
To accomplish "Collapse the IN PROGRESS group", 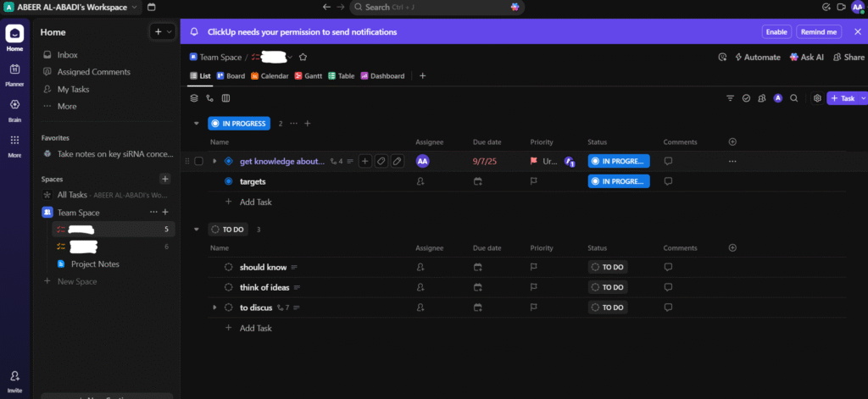I will click(197, 123).
